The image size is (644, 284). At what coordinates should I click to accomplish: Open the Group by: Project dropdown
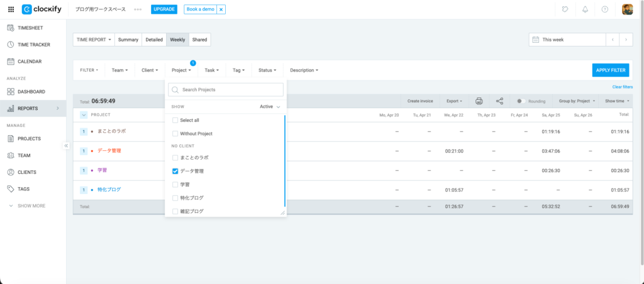[x=576, y=101]
